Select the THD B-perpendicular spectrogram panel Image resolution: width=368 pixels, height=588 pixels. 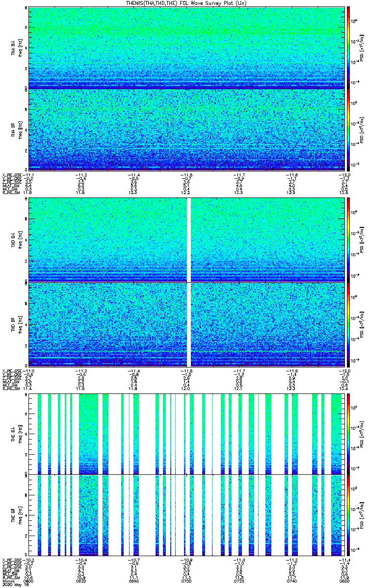click(186, 240)
